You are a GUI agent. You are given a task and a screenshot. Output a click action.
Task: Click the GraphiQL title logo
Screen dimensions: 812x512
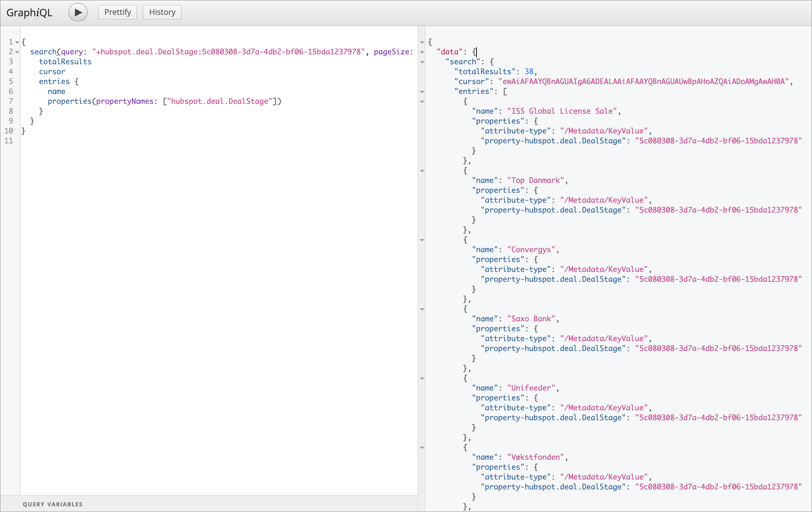point(29,13)
